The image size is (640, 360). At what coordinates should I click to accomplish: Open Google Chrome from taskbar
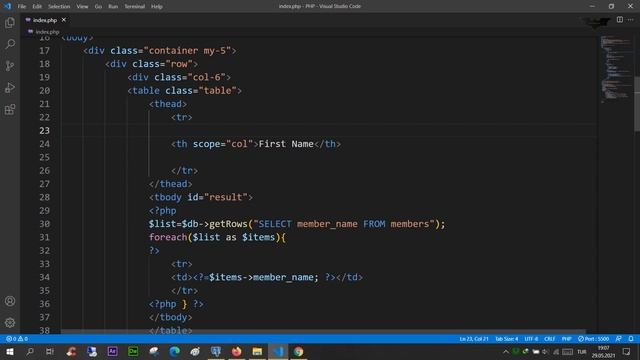coord(298,351)
